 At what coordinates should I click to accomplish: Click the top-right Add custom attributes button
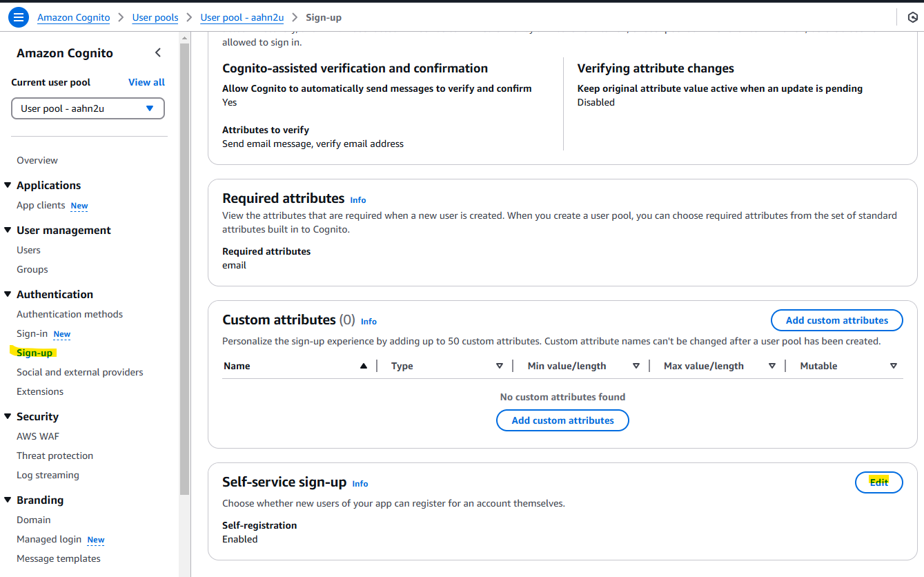836,320
